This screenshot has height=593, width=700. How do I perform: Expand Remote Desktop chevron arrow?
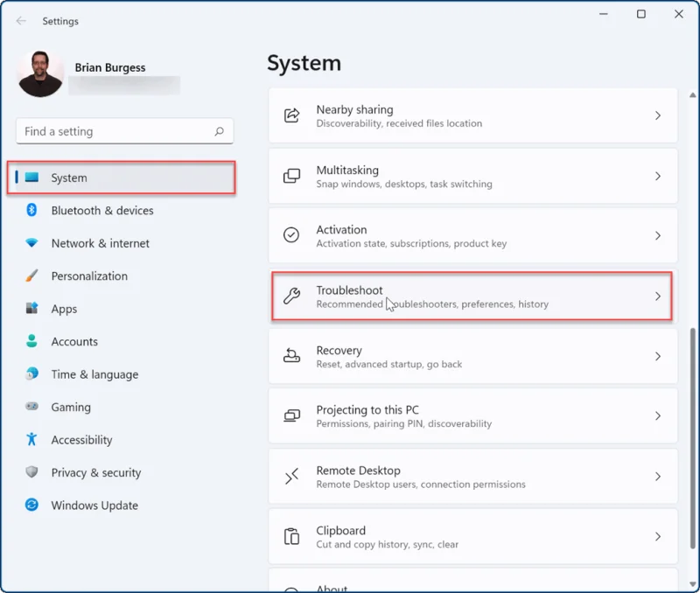[x=658, y=477]
